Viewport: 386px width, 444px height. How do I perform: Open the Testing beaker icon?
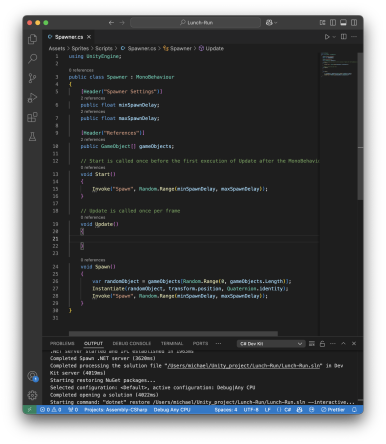tap(32, 137)
